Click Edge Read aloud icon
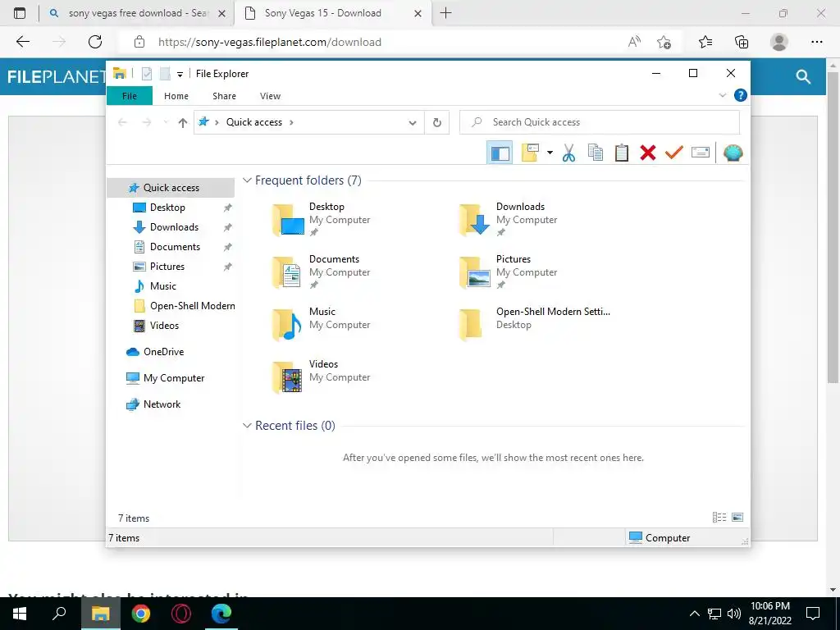This screenshot has width=840, height=630. pyautogui.click(x=634, y=42)
